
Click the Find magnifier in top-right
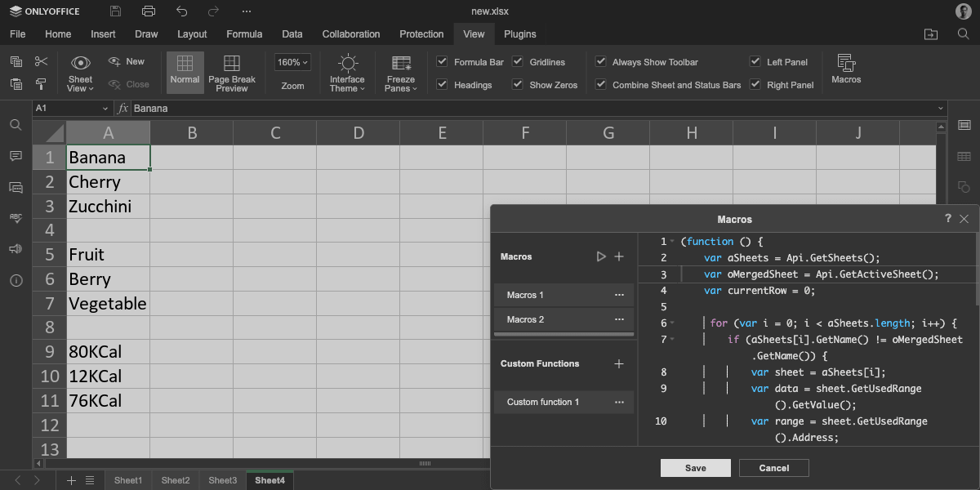(x=964, y=34)
